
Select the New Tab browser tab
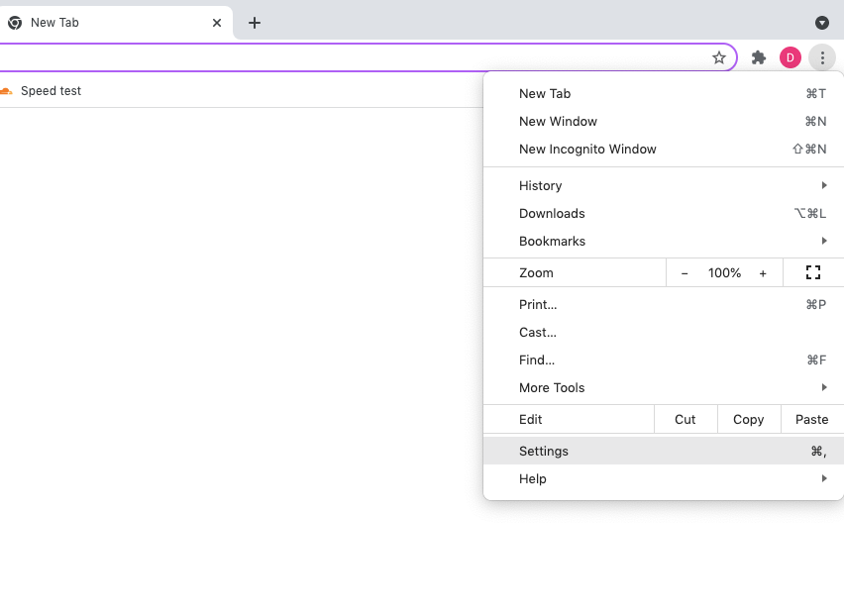[116, 23]
